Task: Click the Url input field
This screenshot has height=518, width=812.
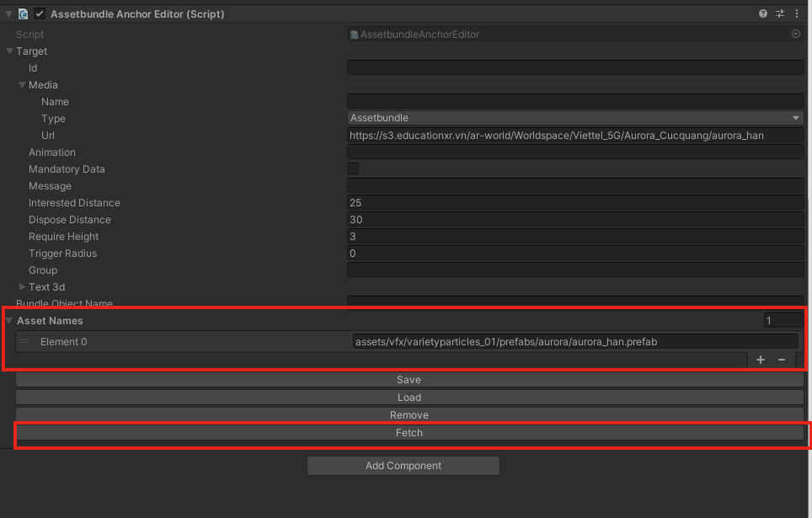Action: pos(575,135)
